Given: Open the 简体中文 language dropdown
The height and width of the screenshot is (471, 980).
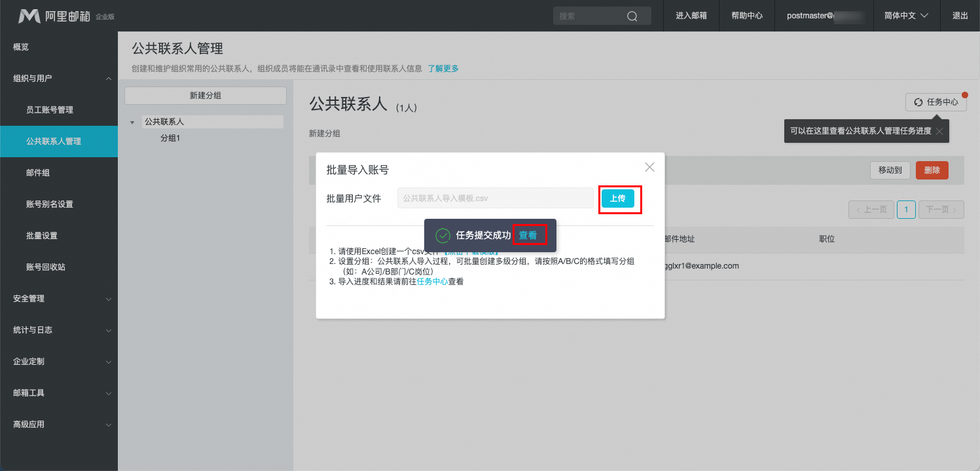Looking at the screenshot, I should coord(906,16).
